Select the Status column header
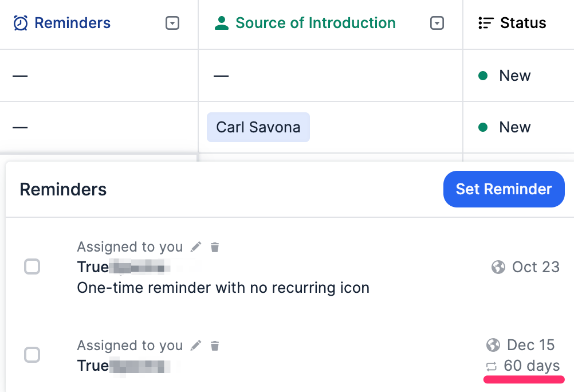 (x=524, y=23)
